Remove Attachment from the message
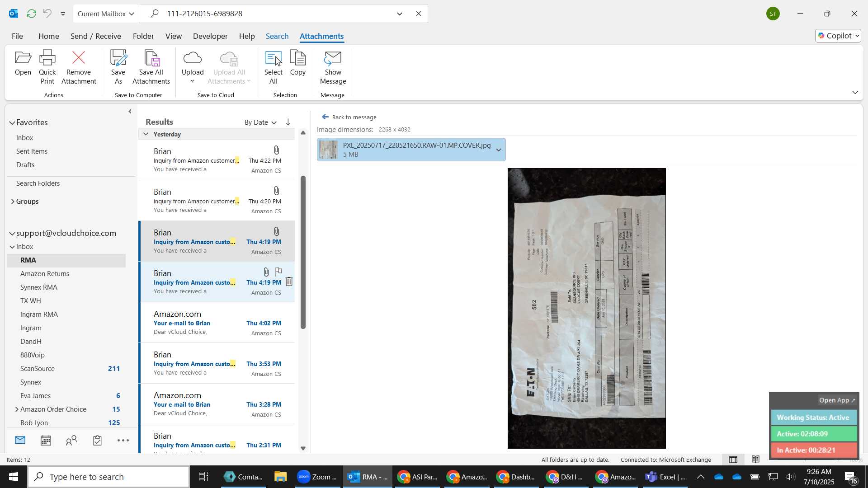This screenshot has width=868, height=488. [79, 67]
